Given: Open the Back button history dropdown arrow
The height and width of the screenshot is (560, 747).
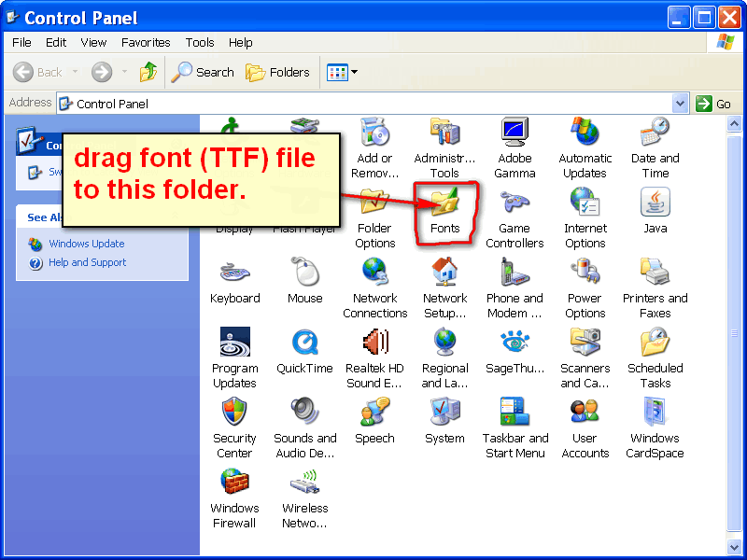Looking at the screenshot, I should point(76,72).
